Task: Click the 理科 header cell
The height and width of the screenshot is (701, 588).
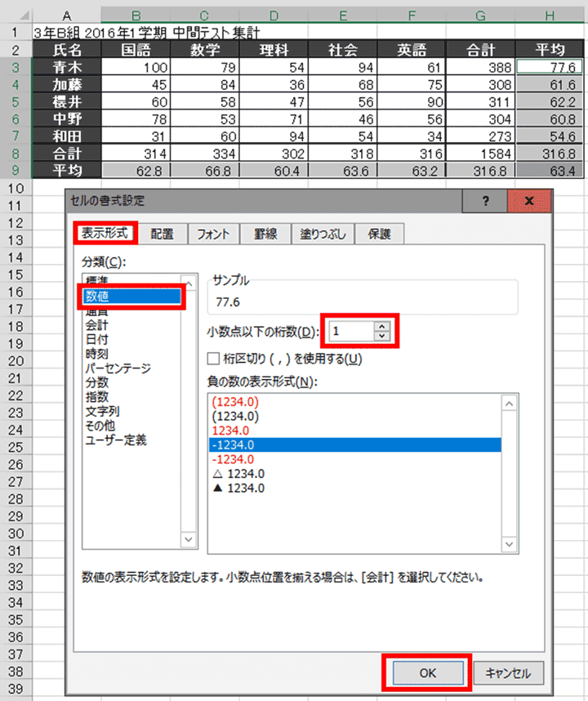Action: (x=274, y=50)
